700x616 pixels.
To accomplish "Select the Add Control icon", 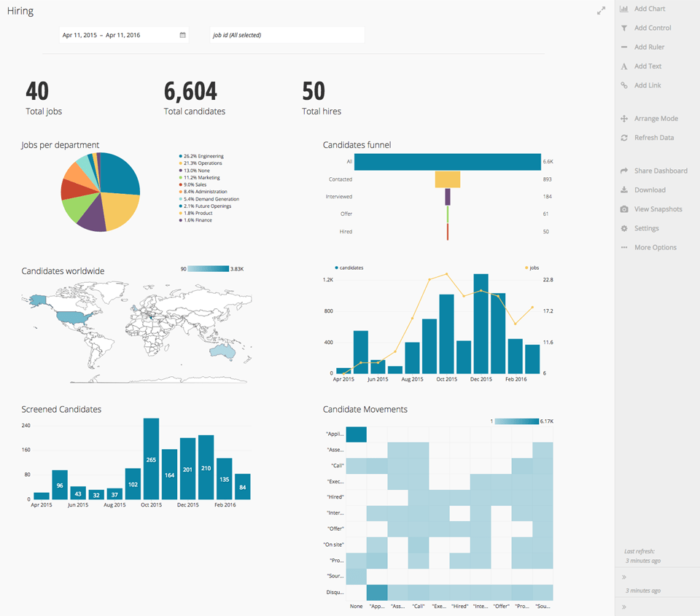I will point(623,28).
